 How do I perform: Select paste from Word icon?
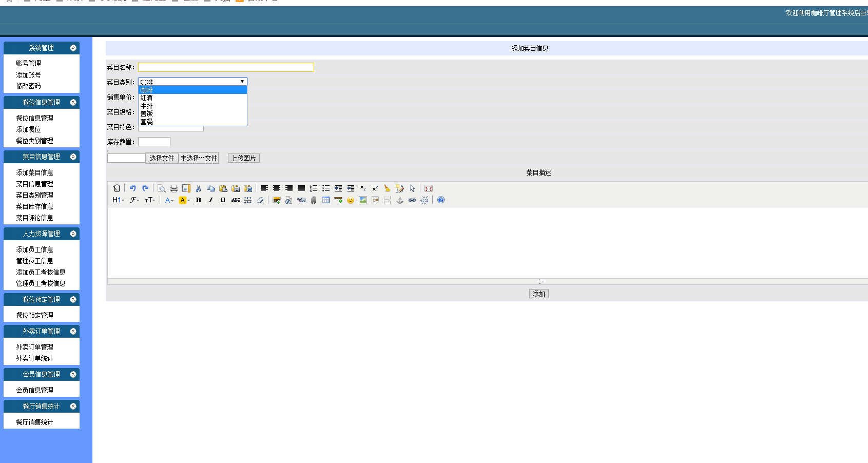(248, 188)
